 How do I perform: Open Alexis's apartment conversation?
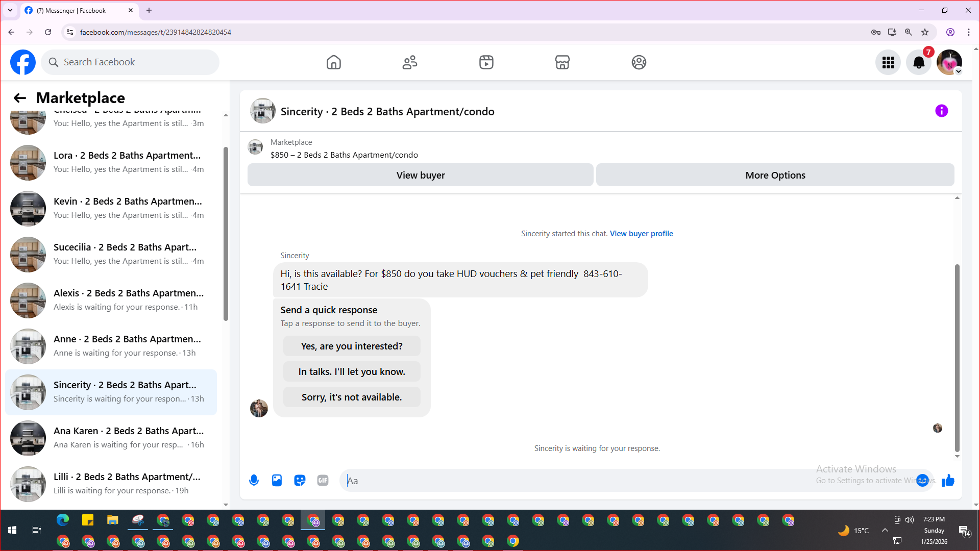(x=111, y=300)
